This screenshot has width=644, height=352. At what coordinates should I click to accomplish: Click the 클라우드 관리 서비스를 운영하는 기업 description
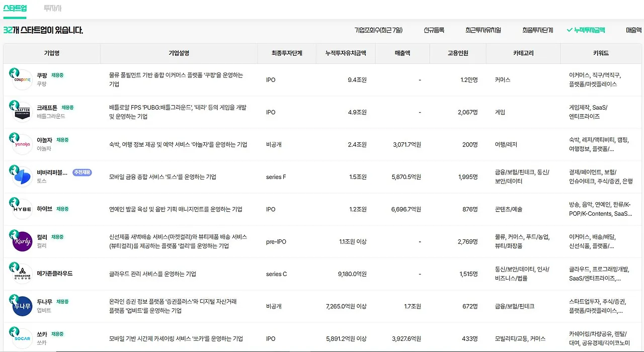click(152, 274)
